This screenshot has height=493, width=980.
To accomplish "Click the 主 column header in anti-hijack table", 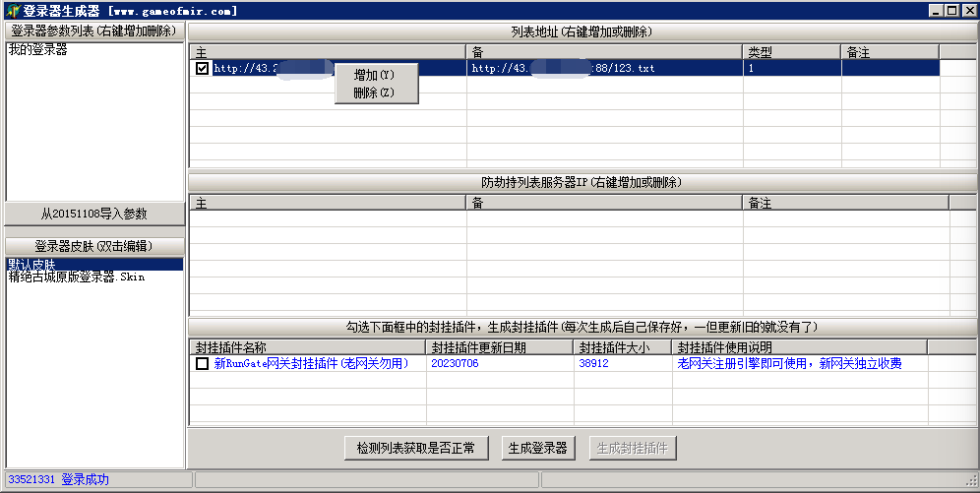I will coord(328,203).
